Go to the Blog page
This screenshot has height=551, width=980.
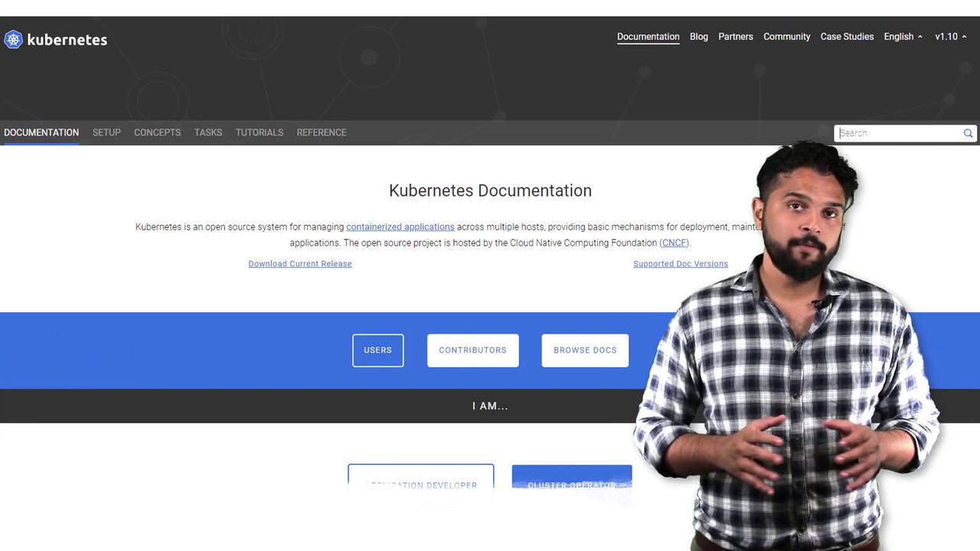[x=698, y=37]
